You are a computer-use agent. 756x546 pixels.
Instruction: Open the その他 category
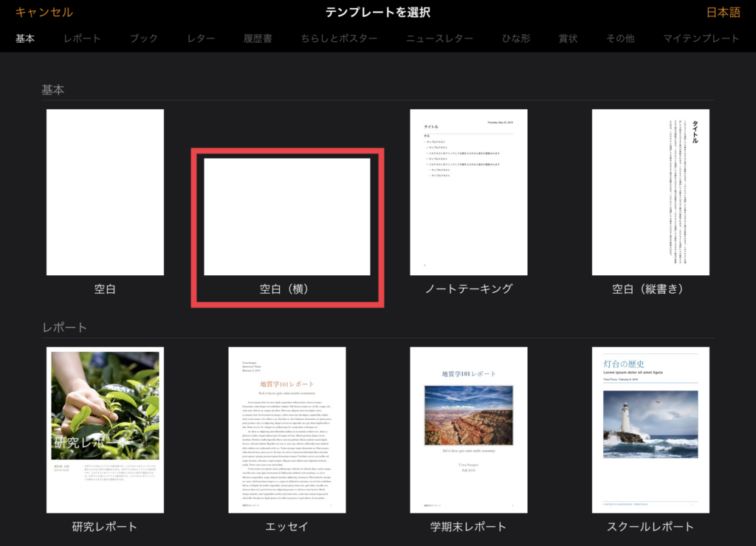pyautogui.click(x=620, y=39)
